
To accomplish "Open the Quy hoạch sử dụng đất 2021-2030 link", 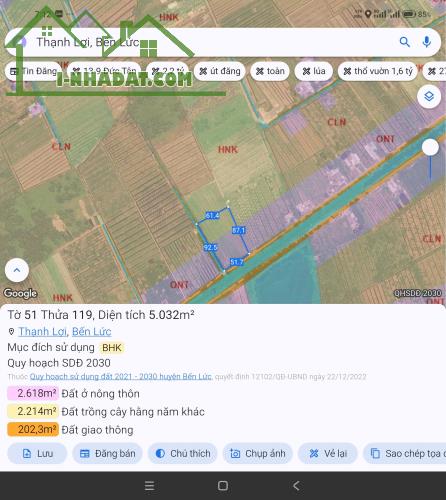I will [x=121, y=377].
